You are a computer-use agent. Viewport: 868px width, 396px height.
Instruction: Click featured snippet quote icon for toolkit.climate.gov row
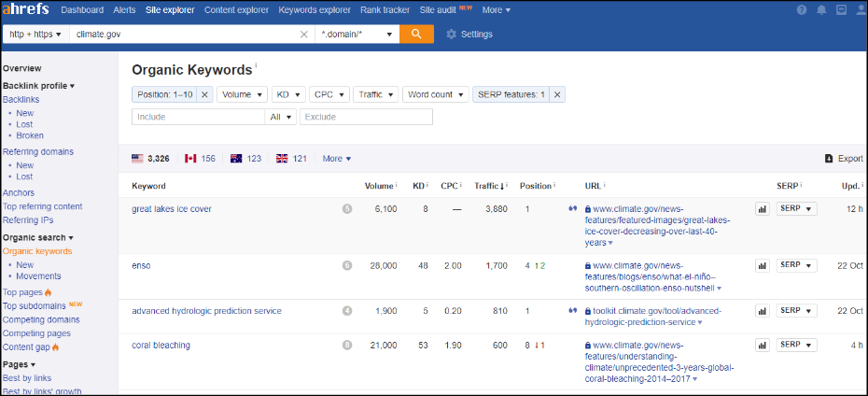(572, 311)
